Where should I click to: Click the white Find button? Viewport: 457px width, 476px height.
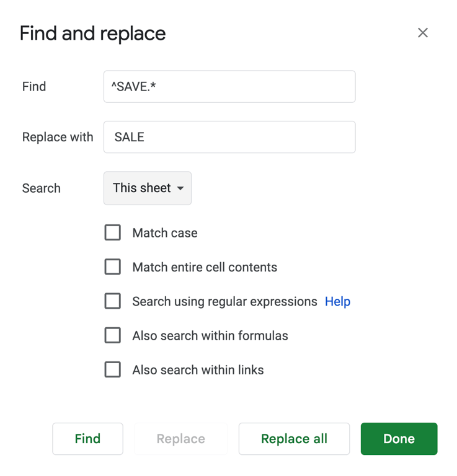coord(87,439)
